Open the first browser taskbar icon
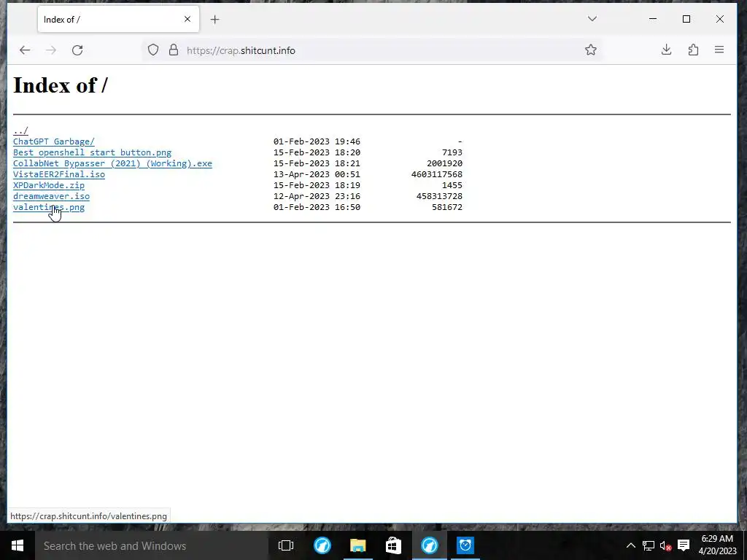 (x=322, y=545)
